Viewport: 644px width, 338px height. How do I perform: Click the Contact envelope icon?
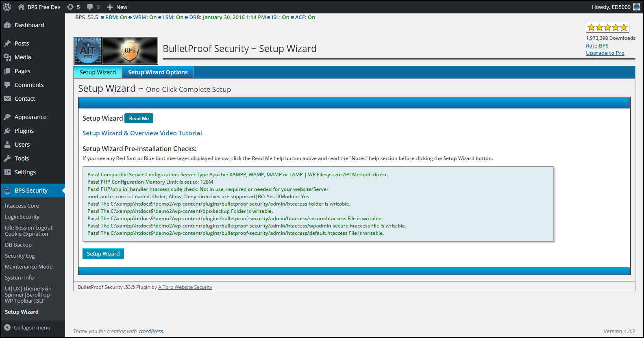pos(7,99)
